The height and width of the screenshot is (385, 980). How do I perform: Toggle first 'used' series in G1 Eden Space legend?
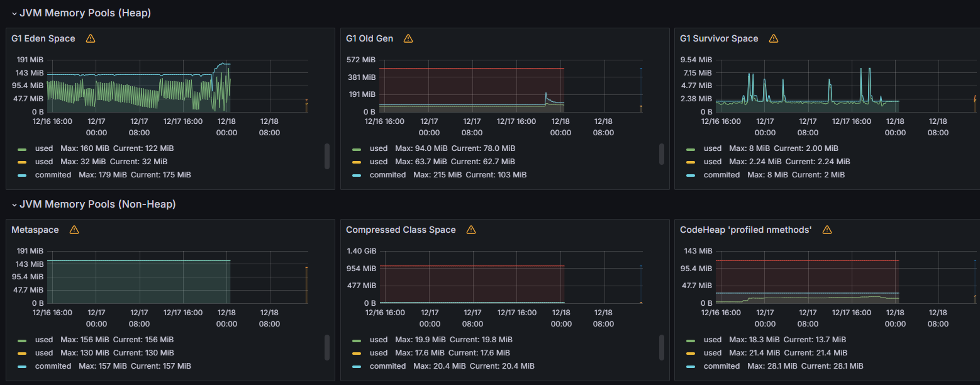[44, 148]
